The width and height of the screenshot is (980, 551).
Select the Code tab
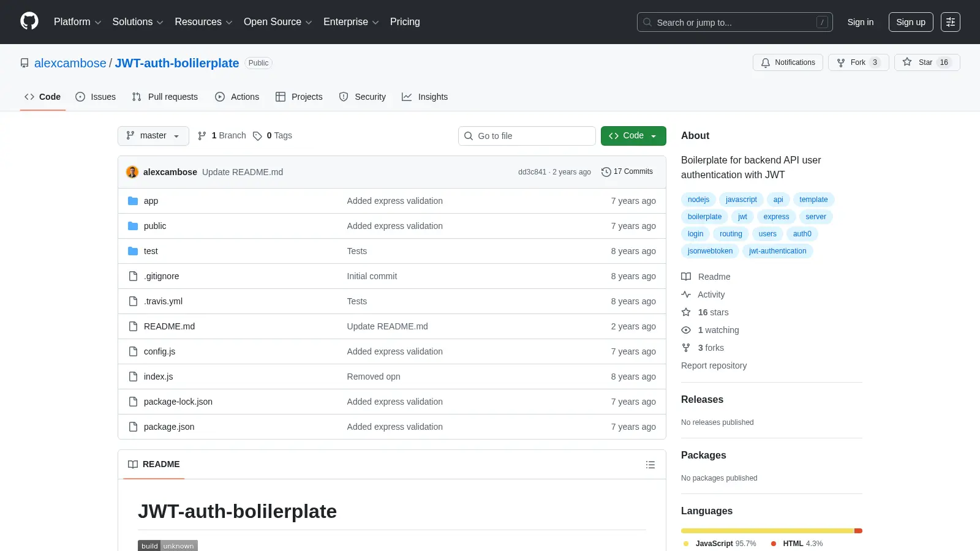[43, 97]
